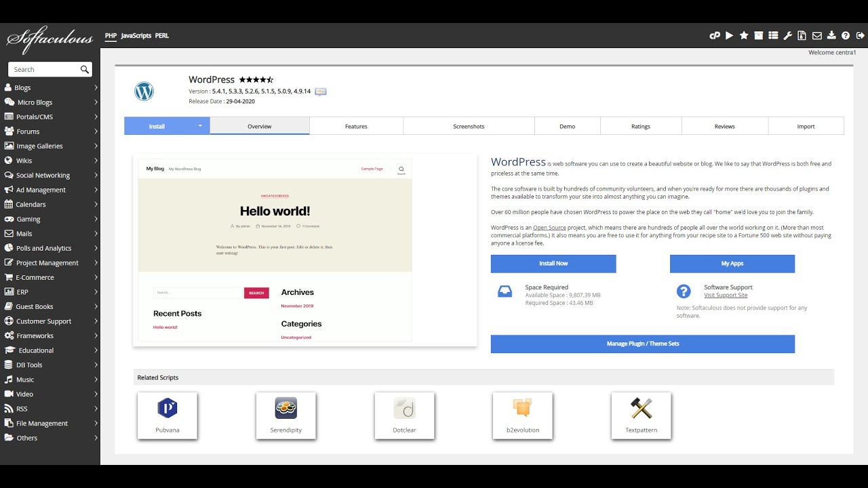Click the Portals/CMS category icon
Viewport: 868px width, 488px height.
[9, 117]
